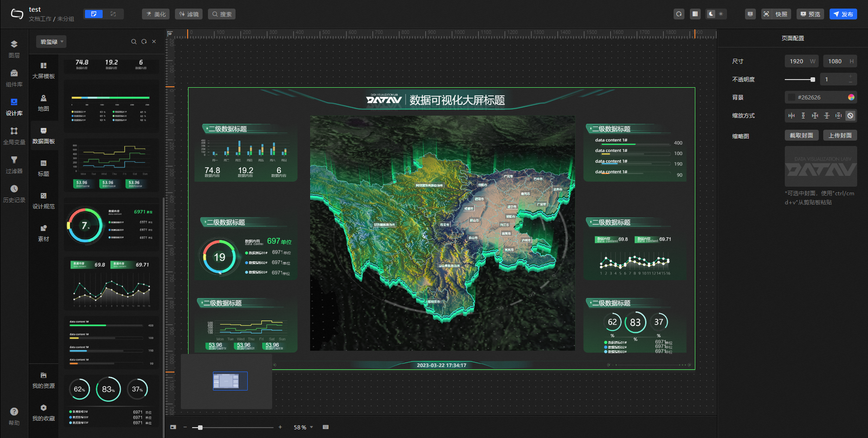Click the app logo in the header

click(17, 14)
